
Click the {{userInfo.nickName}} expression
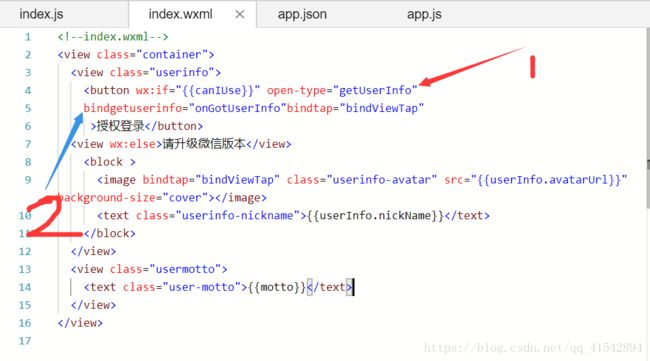coord(375,216)
